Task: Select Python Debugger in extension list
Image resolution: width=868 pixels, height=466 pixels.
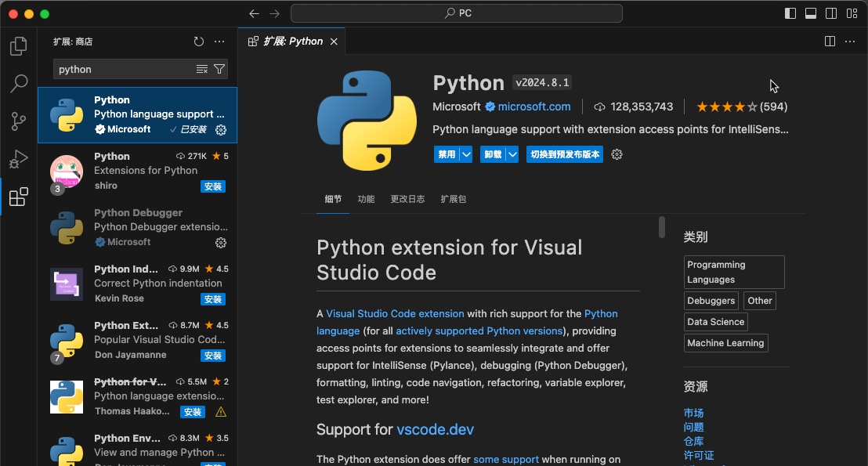Action: point(137,227)
